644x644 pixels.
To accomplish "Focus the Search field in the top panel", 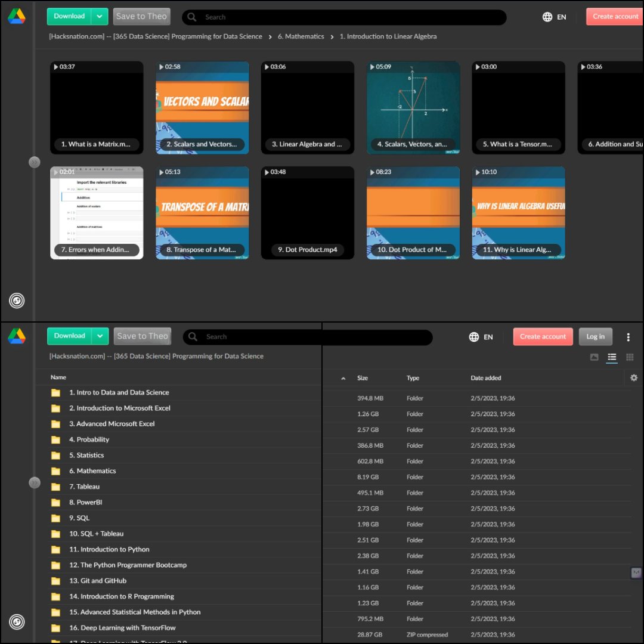I will [344, 17].
